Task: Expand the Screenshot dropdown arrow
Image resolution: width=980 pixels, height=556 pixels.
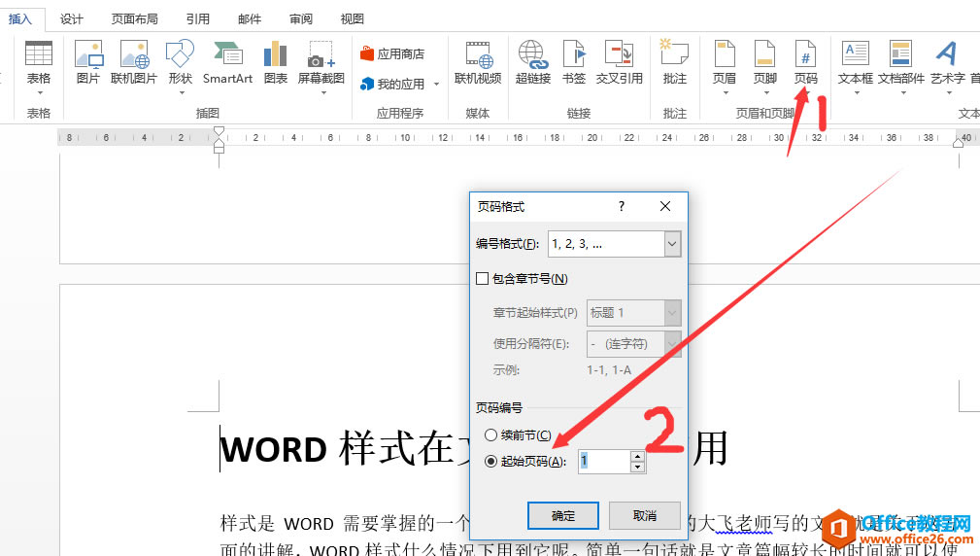Action: click(x=323, y=93)
